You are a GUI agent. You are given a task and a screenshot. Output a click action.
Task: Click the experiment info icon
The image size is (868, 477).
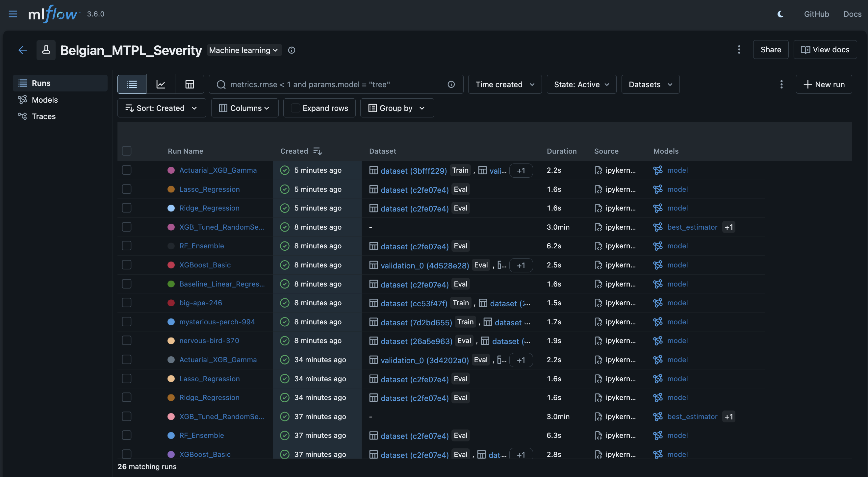click(x=292, y=50)
